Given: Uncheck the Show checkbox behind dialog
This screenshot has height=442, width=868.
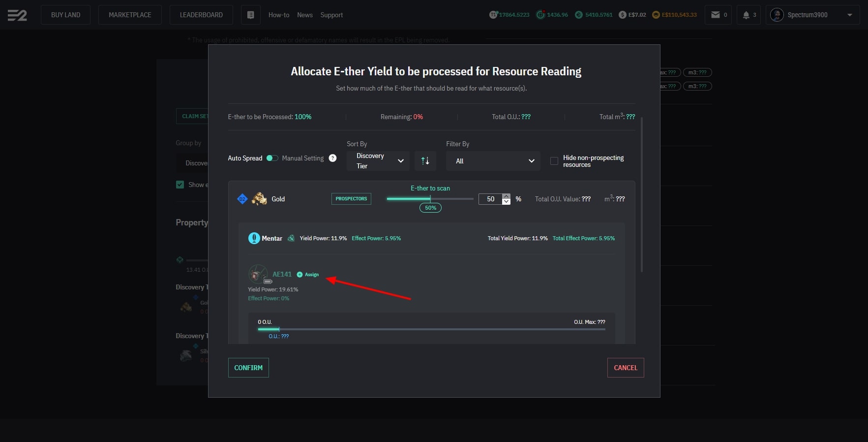Looking at the screenshot, I should (180, 185).
